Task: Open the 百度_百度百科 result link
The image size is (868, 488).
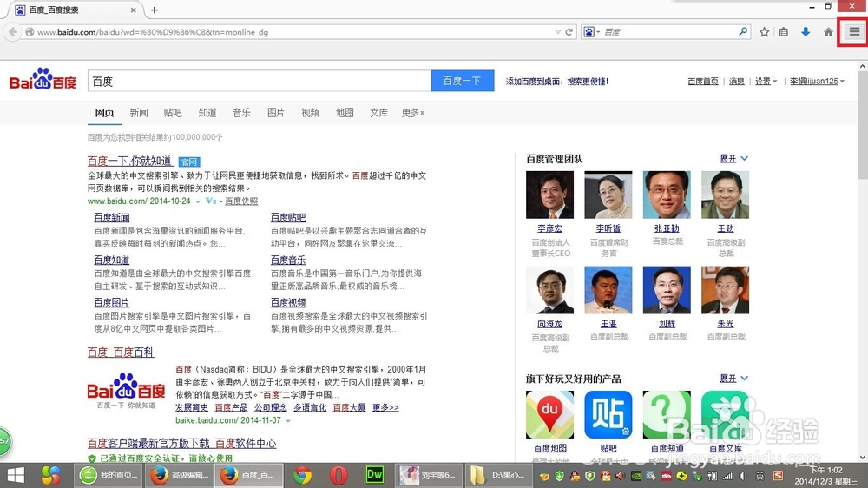Action: (x=121, y=353)
